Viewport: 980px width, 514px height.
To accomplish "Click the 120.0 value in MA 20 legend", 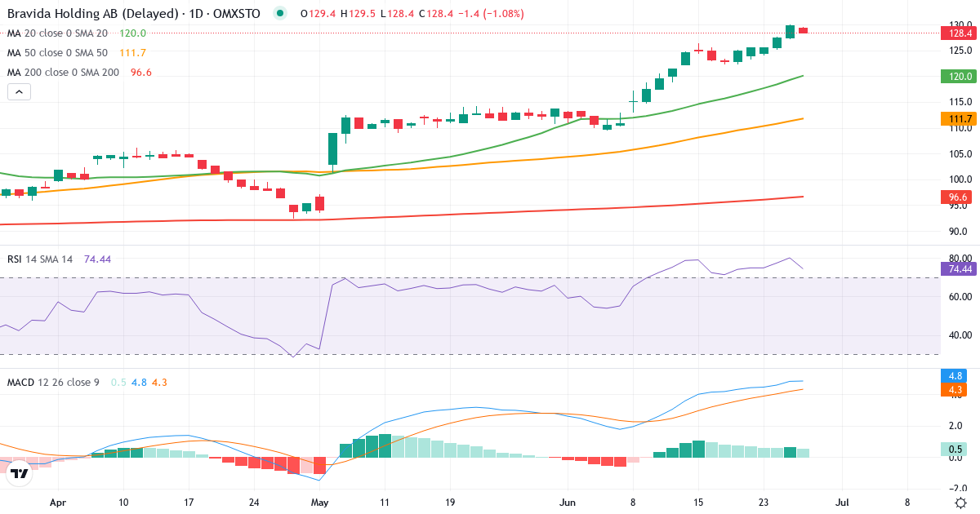I will (132, 33).
